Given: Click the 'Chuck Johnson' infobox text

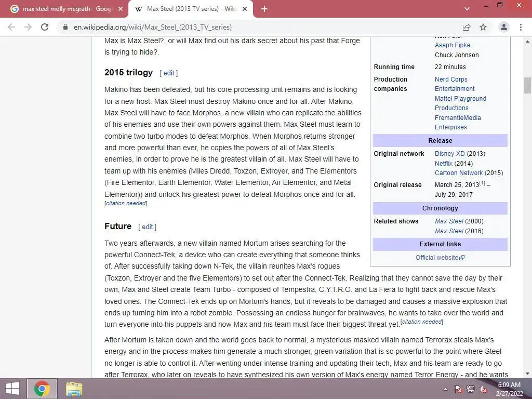Looking at the screenshot, I should 457,55.
